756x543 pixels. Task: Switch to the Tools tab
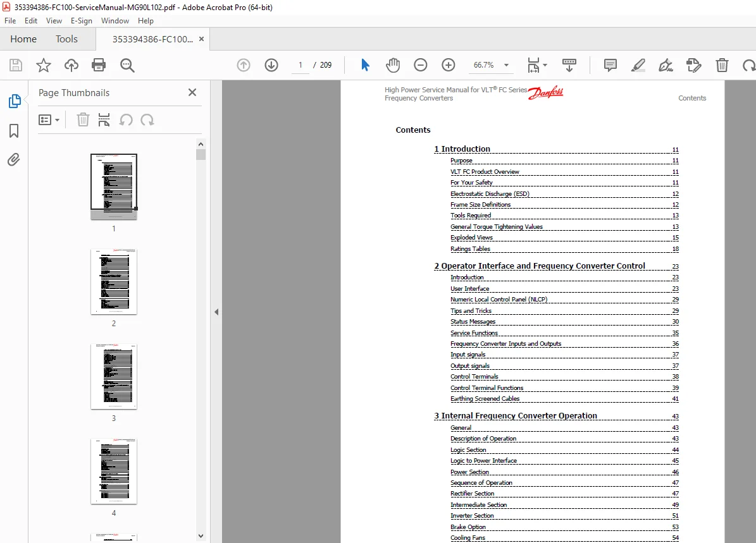click(x=66, y=39)
